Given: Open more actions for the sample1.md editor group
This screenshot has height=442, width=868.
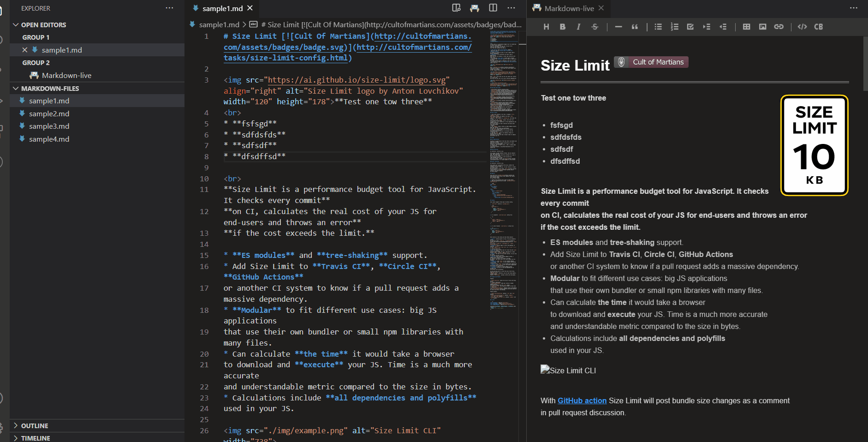Looking at the screenshot, I should 511,8.
